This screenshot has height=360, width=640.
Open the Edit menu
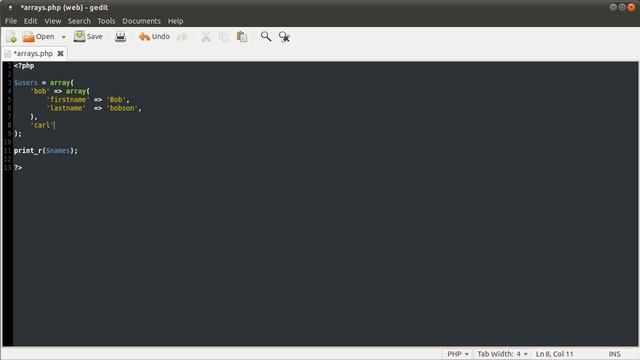(x=30, y=21)
